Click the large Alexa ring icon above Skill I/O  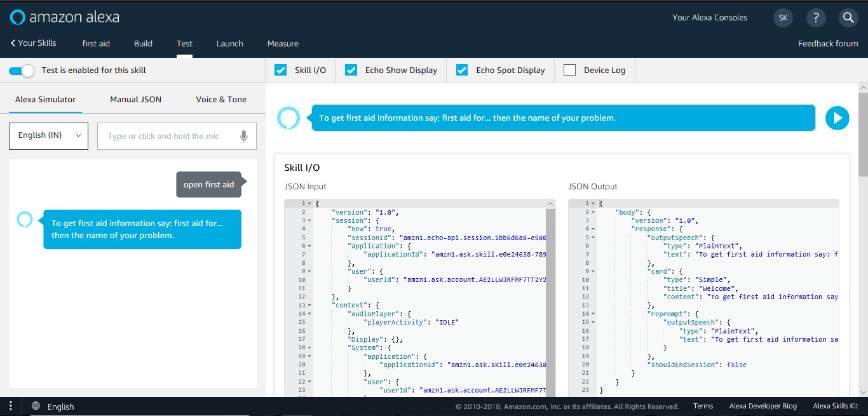coord(288,118)
